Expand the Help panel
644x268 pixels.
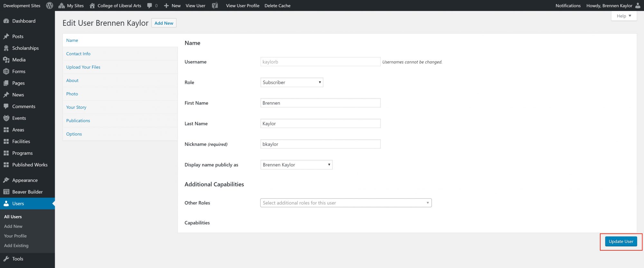click(624, 16)
